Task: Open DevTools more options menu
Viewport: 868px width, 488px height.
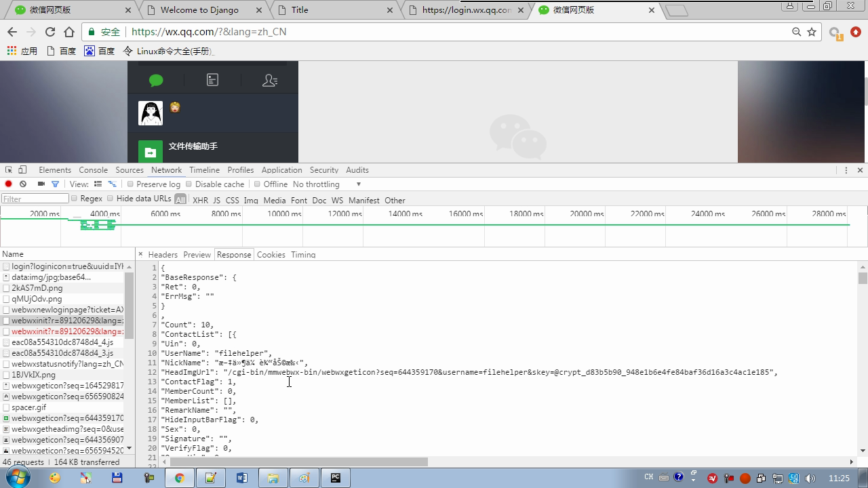Action: (846, 170)
